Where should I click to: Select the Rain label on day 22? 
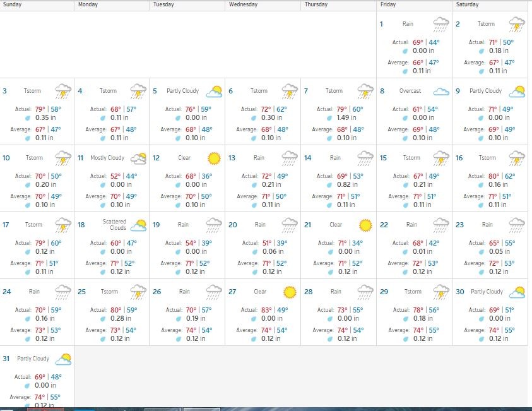point(411,225)
